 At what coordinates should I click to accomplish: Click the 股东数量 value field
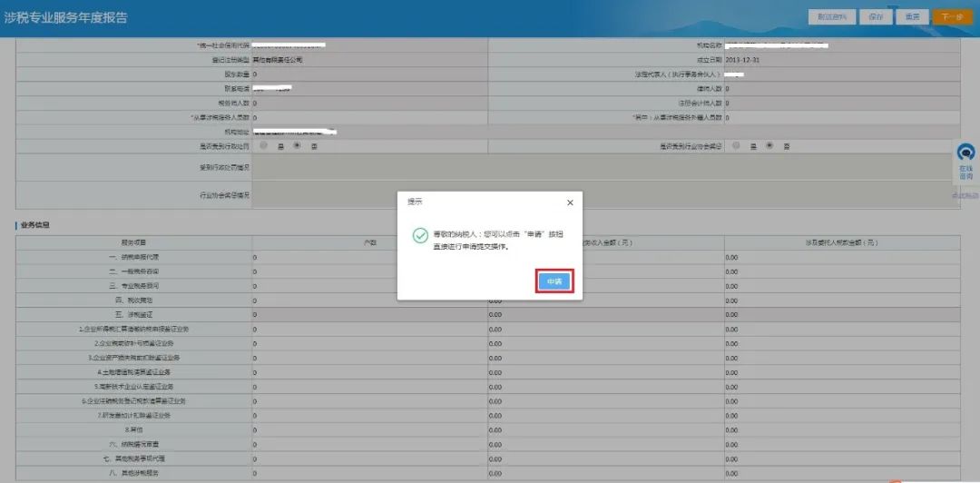pyautogui.click(x=369, y=74)
